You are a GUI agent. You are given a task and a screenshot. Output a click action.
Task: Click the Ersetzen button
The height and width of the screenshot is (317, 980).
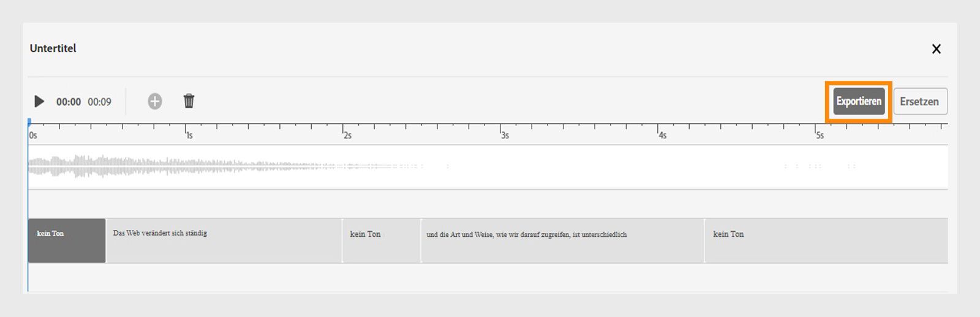(920, 102)
